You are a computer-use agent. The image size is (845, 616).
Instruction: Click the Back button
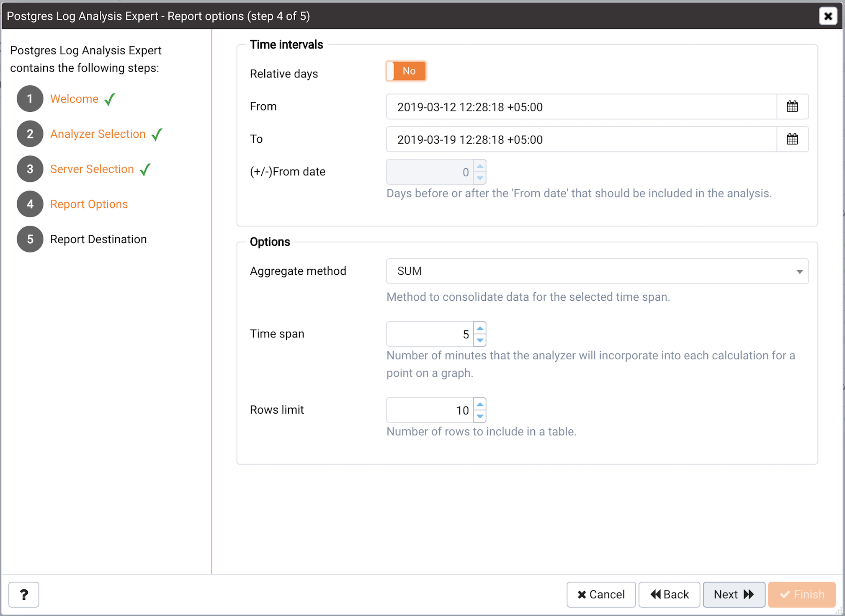click(x=669, y=594)
